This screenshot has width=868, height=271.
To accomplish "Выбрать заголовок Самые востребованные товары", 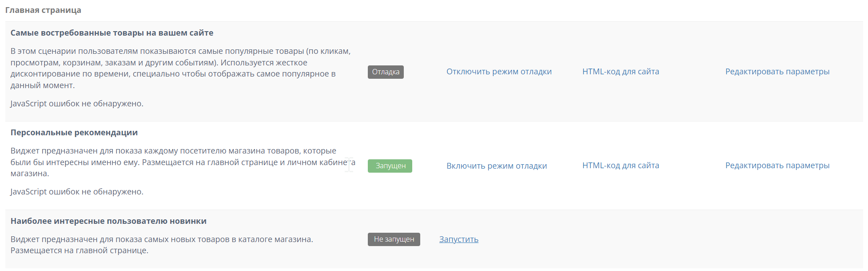I will (x=111, y=32).
